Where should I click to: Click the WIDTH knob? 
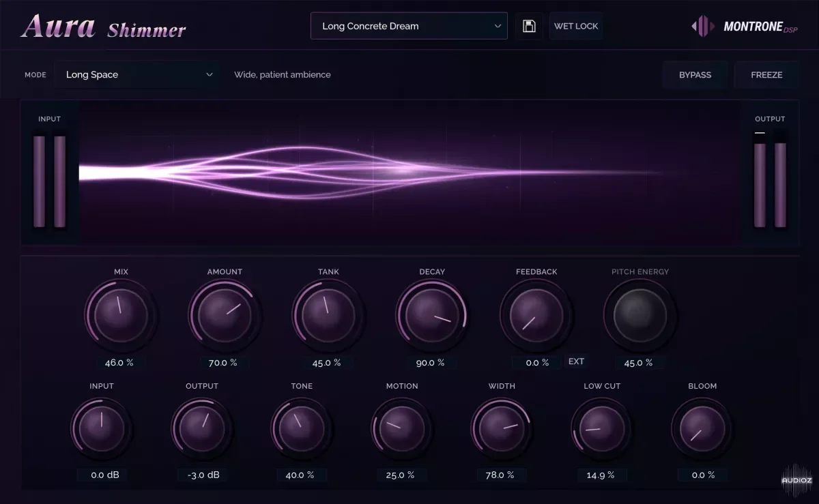pyautogui.click(x=501, y=428)
